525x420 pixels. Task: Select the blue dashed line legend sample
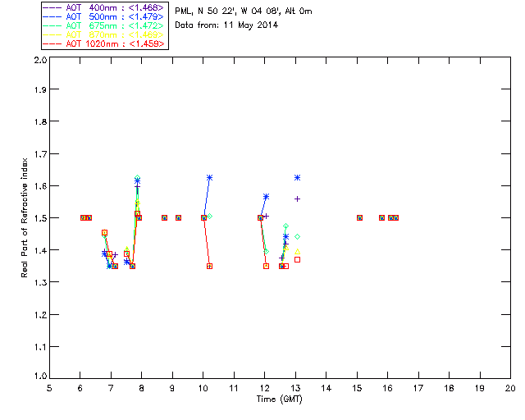point(52,16)
